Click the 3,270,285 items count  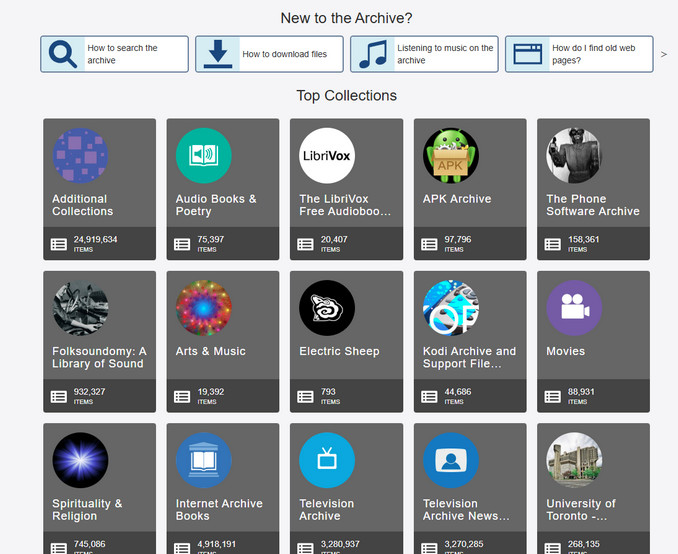click(x=464, y=544)
